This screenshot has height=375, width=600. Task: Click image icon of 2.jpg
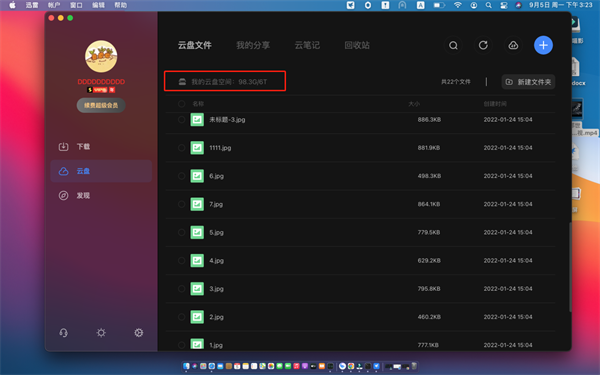point(197,317)
